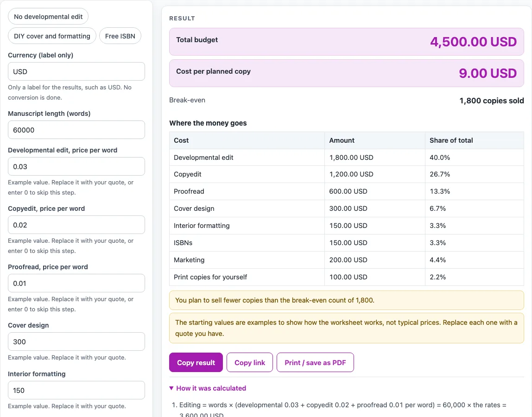
Task: Click the Developmental edit table row label
Action: (x=203, y=158)
